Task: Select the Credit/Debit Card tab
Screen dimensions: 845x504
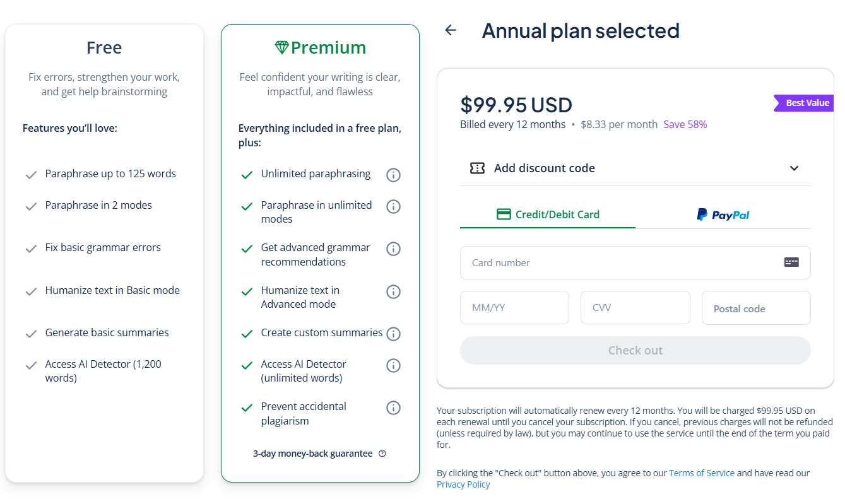Action: point(548,214)
